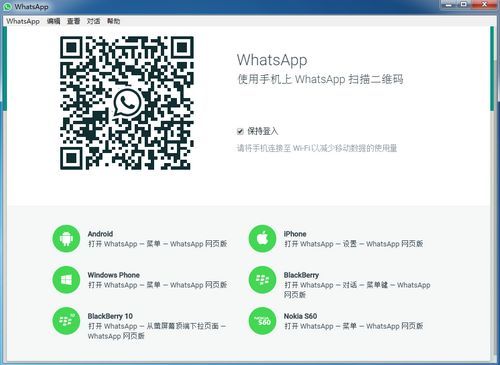Click the BlackBerry 10 heading text
The width and height of the screenshot is (500, 365).
(x=110, y=316)
